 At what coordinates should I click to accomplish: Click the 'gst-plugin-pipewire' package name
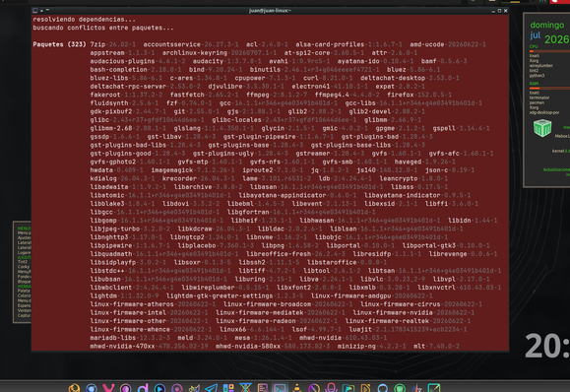point(260,137)
